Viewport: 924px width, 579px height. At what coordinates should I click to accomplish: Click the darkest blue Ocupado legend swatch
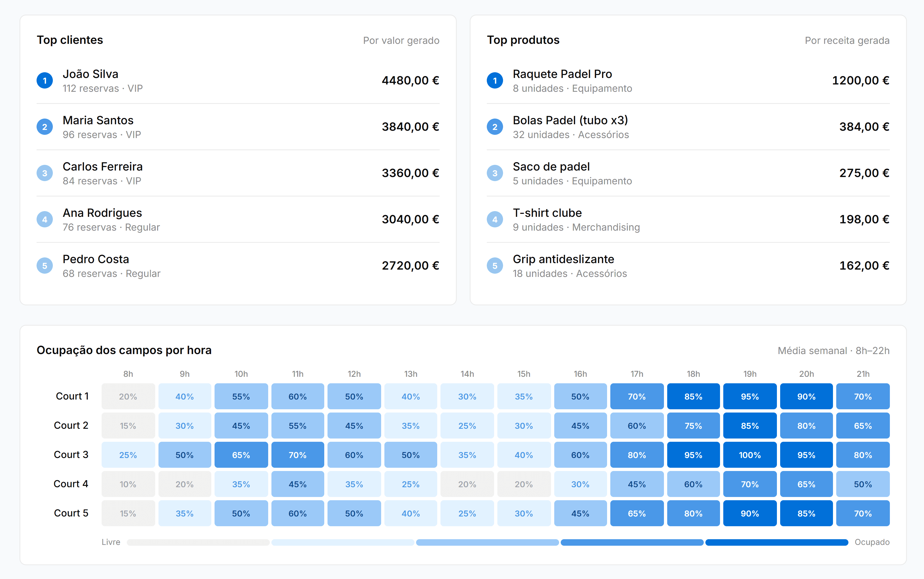coord(776,542)
